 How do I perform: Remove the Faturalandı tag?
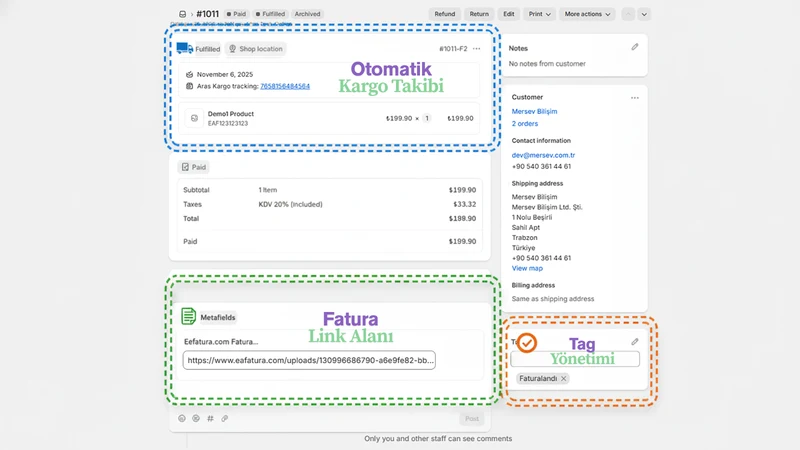point(563,379)
